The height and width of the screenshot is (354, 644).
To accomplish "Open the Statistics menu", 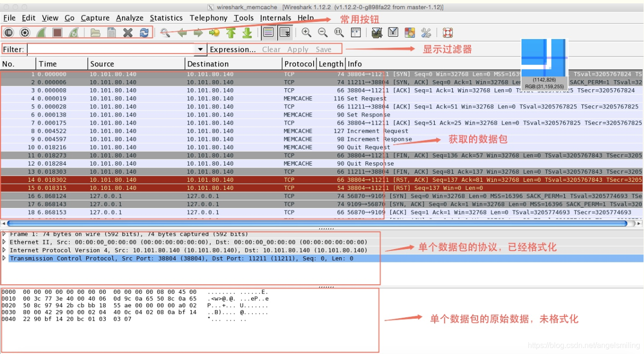I will pos(166,18).
